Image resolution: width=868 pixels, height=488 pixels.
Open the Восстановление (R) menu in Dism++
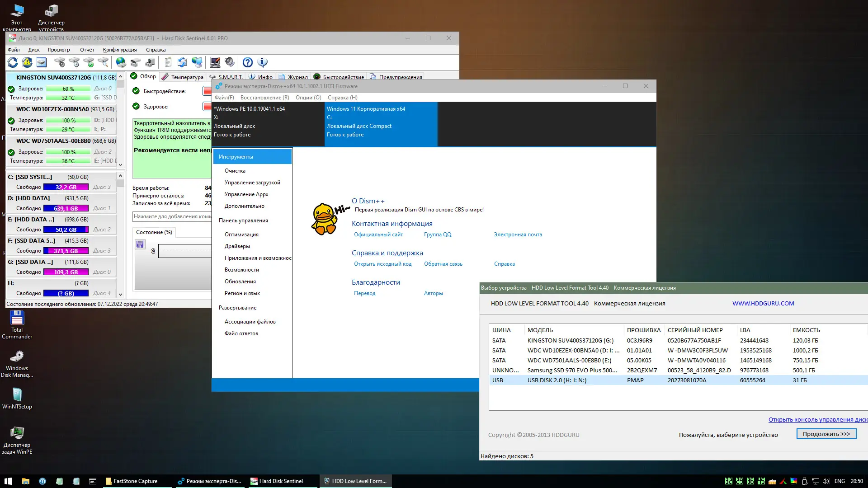tap(264, 98)
